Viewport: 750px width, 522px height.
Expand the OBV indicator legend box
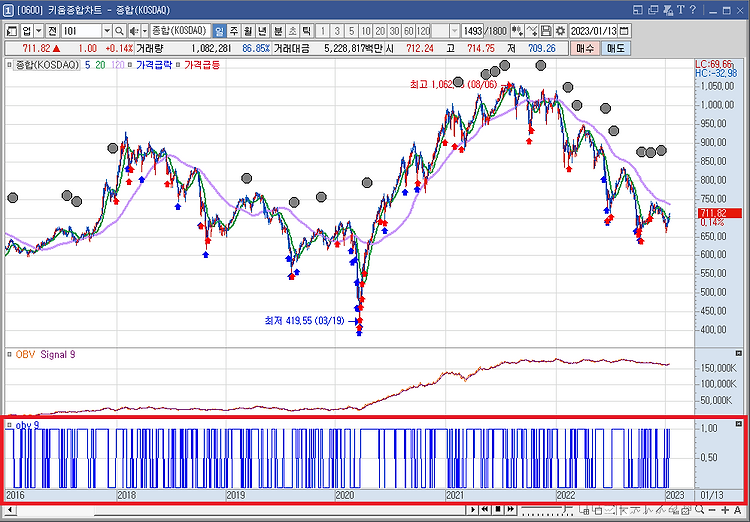click(9, 355)
